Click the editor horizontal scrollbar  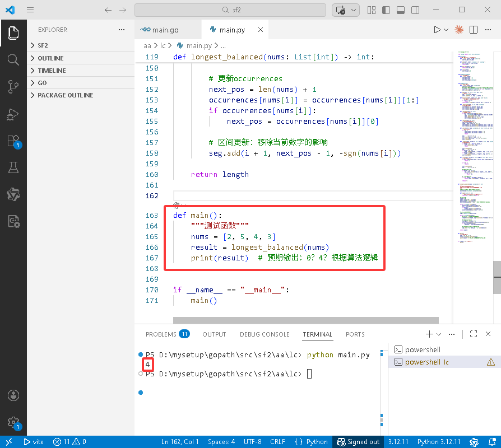(306, 320)
